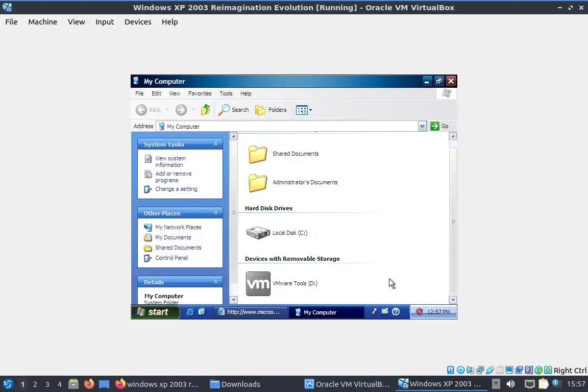The image size is (588, 392).
Task: Click host volume speaker icon
Action: (510, 384)
